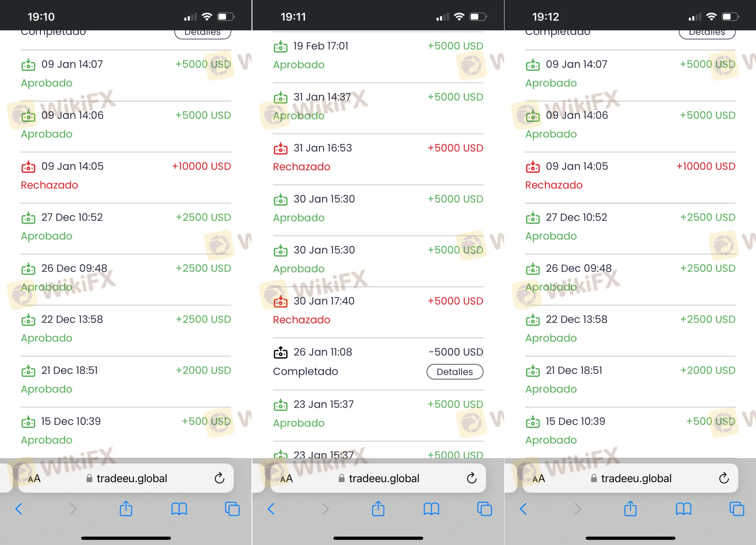Screen dimensions: 756x545
Task: Open share sheet in the left phone's toolbar
Action: (x=126, y=509)
